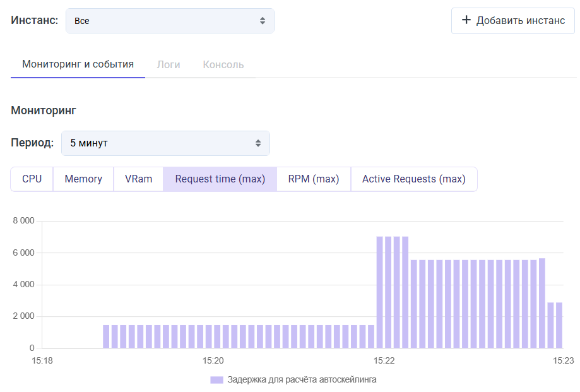Viewport: 580px width, 392px height.
Task: Select the CPU metric
Action: click(32, 179)
